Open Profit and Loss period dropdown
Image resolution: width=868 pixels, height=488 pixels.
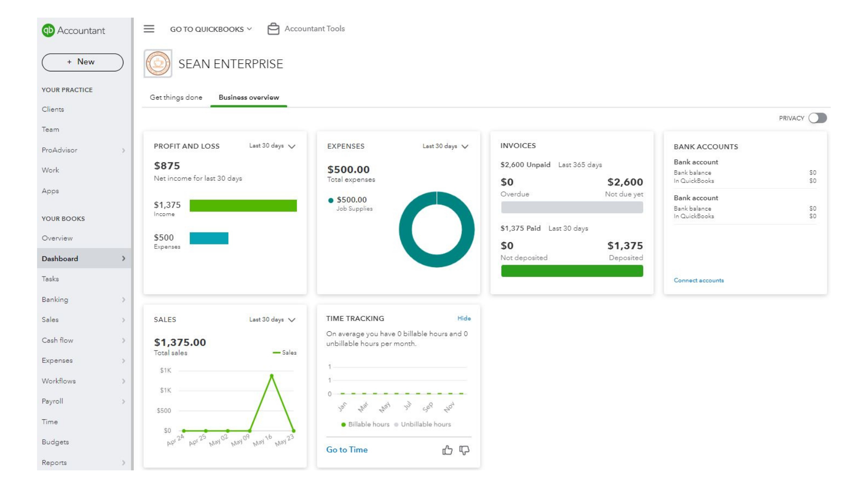point(272,146)
